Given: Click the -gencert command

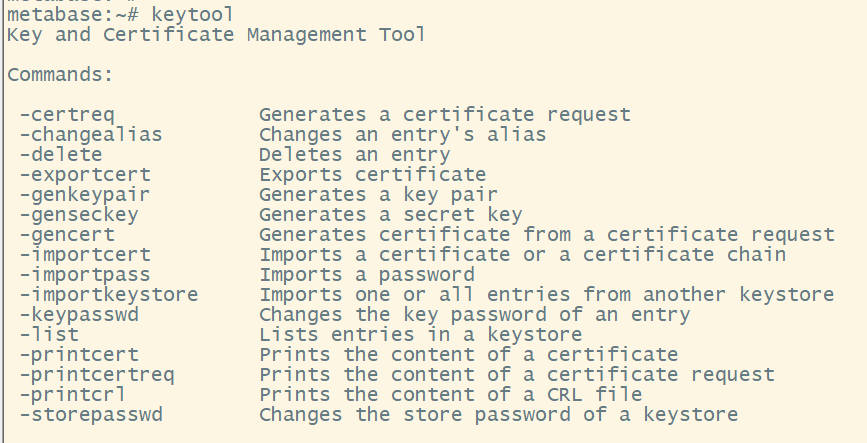Looking at the screenshot, I should 66,235.
